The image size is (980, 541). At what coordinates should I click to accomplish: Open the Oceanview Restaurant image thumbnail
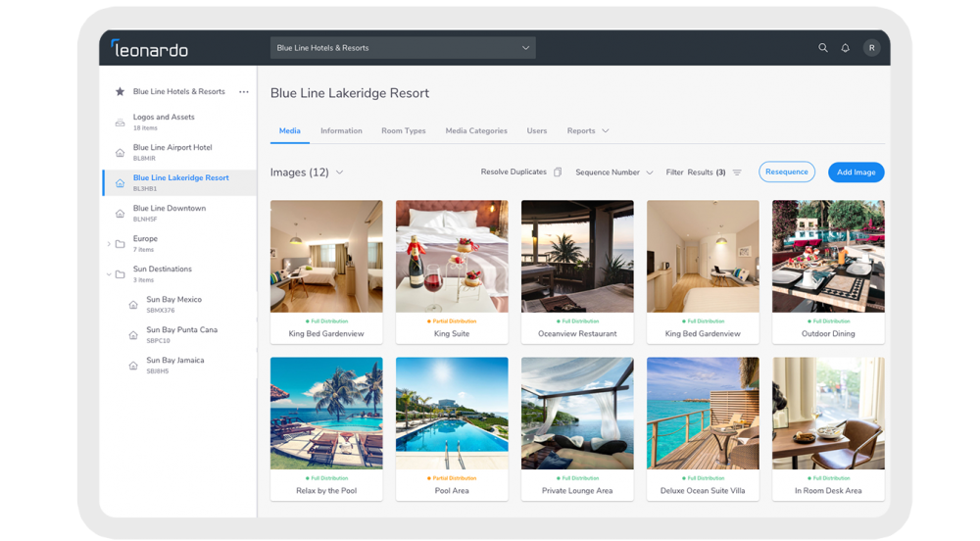coord(577,256)
